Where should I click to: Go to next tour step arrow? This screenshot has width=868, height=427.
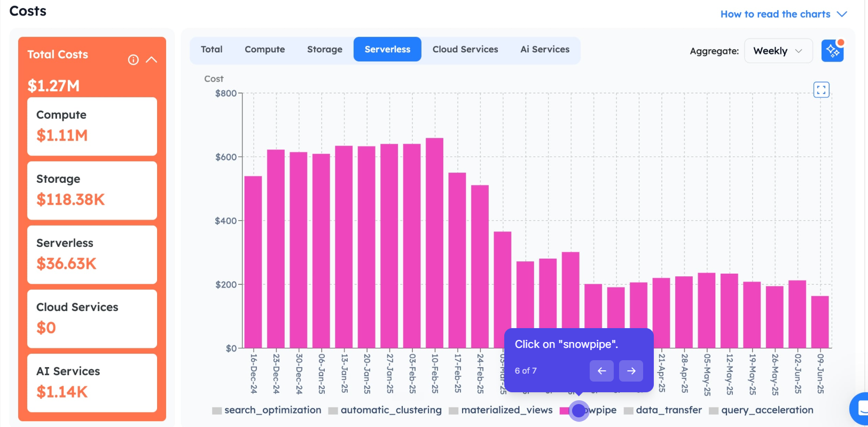click(631, 371)
